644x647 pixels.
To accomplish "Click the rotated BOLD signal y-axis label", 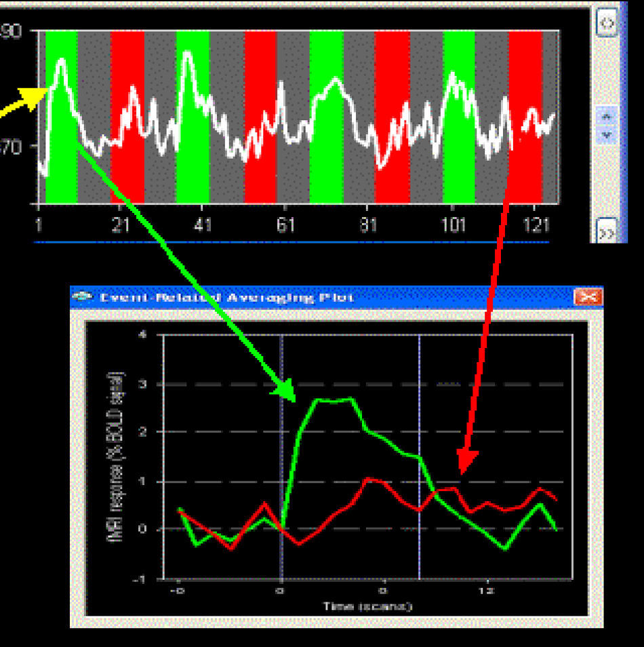I will coord(116,455).
